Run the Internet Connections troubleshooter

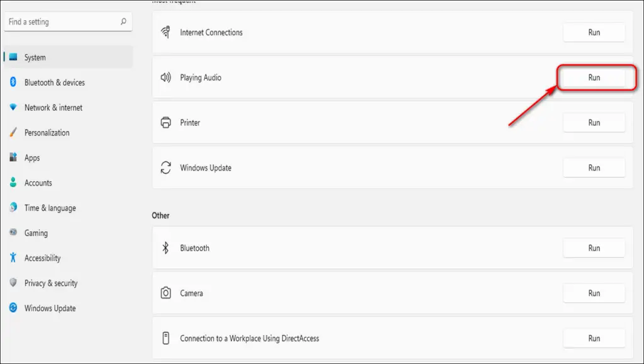pos(594,32)
